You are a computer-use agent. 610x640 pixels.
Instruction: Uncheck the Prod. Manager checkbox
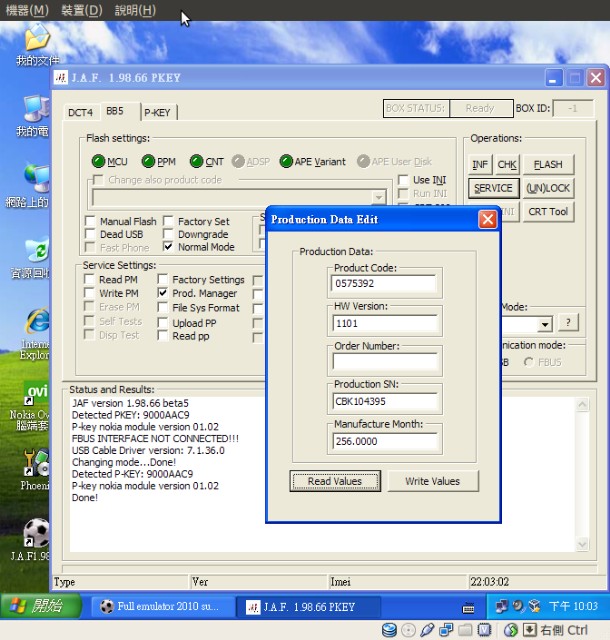[164, 294]
